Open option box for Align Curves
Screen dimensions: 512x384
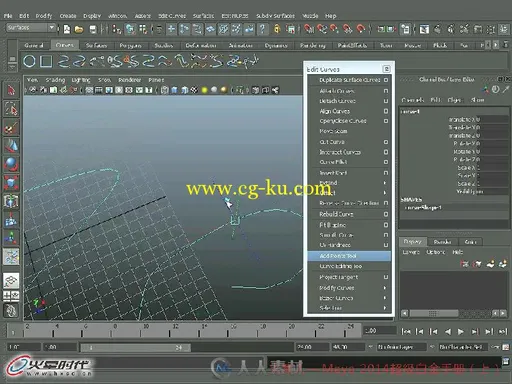click(x=386, y=111)
